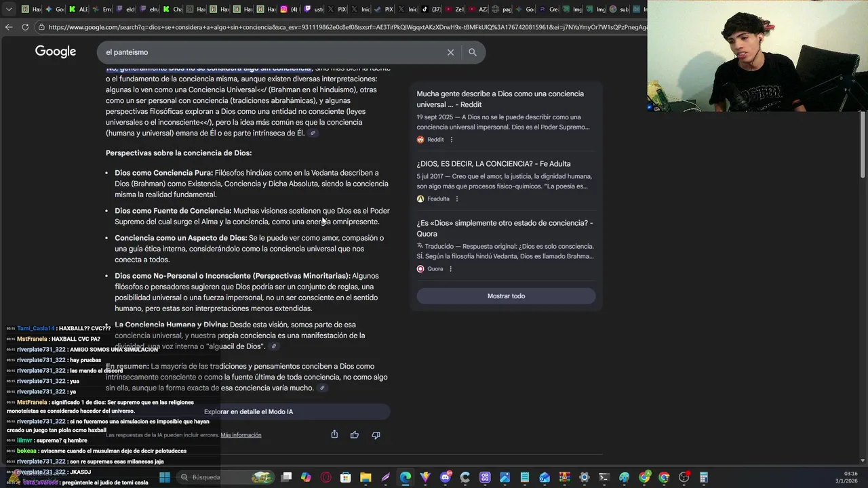The height and width of the screenshot is (488, 868).
Task: Open File Explorer from the taskbar
Action: coord(366,477)
